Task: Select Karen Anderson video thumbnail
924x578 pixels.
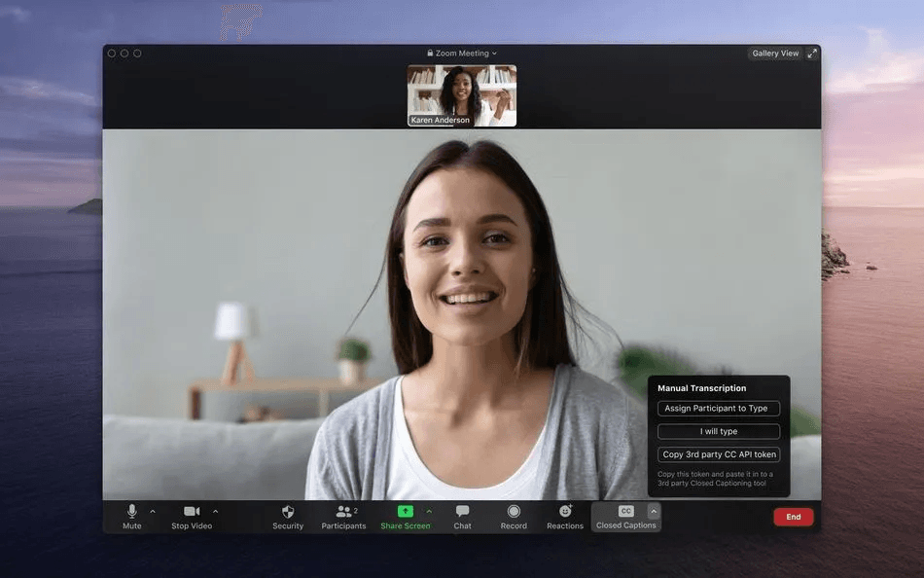Action: pos(462,95)
